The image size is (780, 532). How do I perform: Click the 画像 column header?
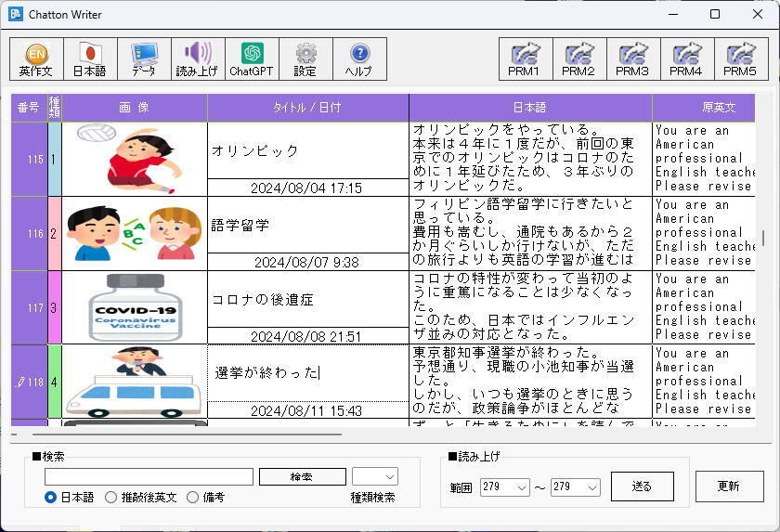pyautogui.click(x=135, y=108)
